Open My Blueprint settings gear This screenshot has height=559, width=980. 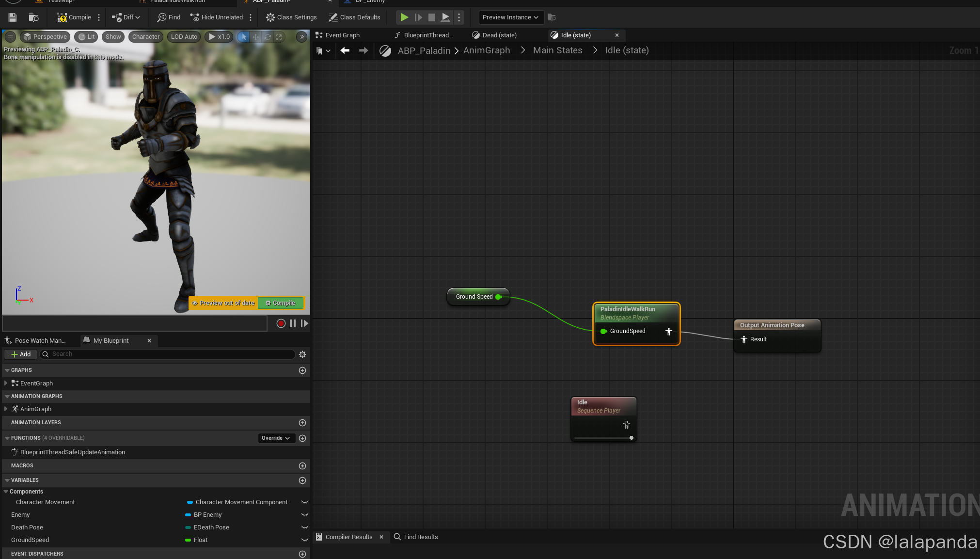click(x=302, y=354)
